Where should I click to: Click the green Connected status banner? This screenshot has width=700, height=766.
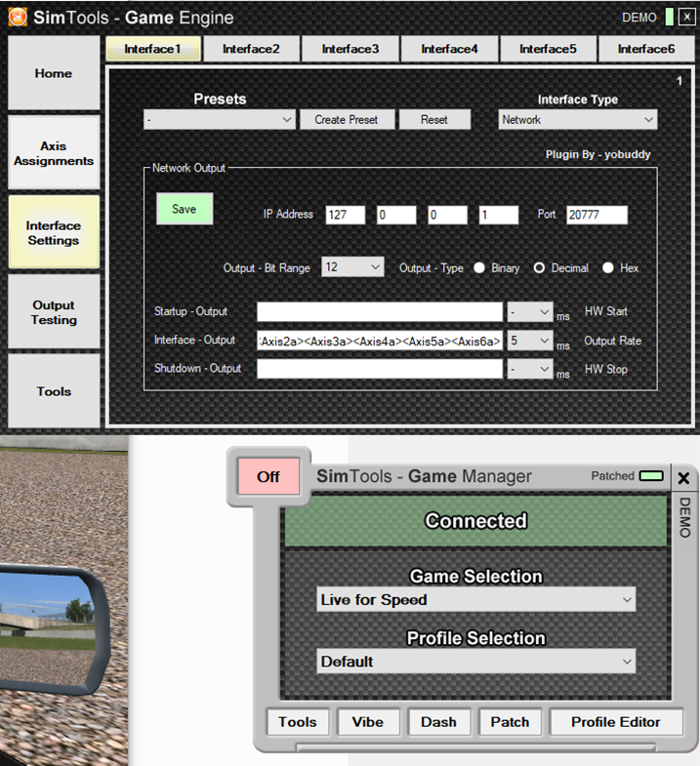pos(475,521)
